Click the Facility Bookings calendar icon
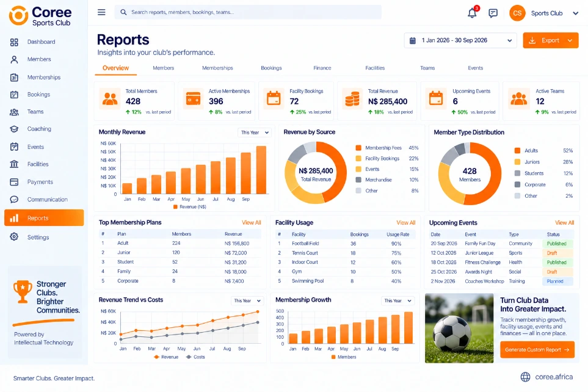The image size is (588, 392). pyautogui.click(x=274, y=99)
